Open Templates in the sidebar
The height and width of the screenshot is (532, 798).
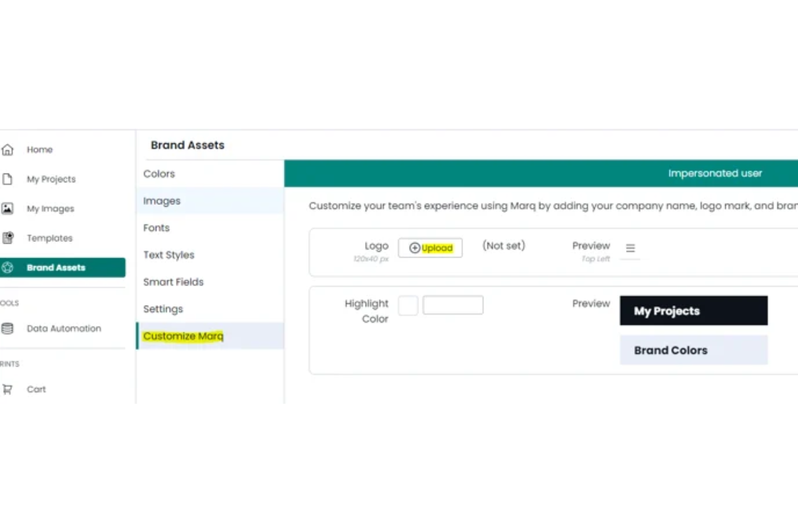coord(50,238)
